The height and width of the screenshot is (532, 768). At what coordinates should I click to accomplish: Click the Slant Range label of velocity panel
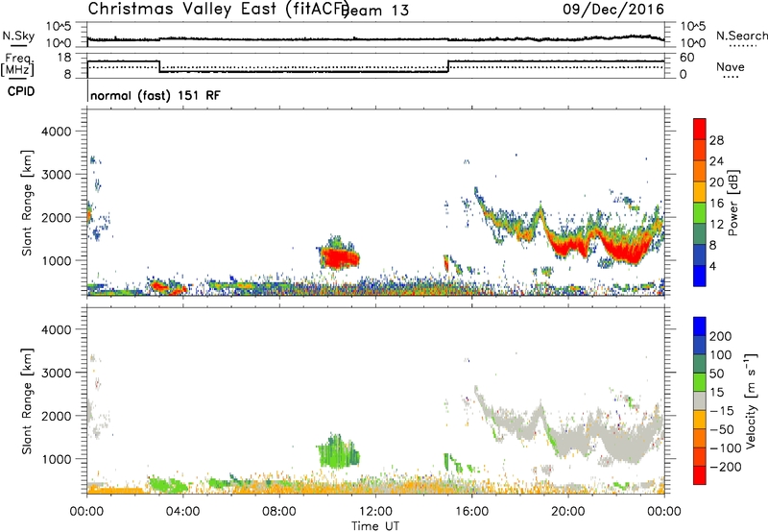(x=27, y=400)
